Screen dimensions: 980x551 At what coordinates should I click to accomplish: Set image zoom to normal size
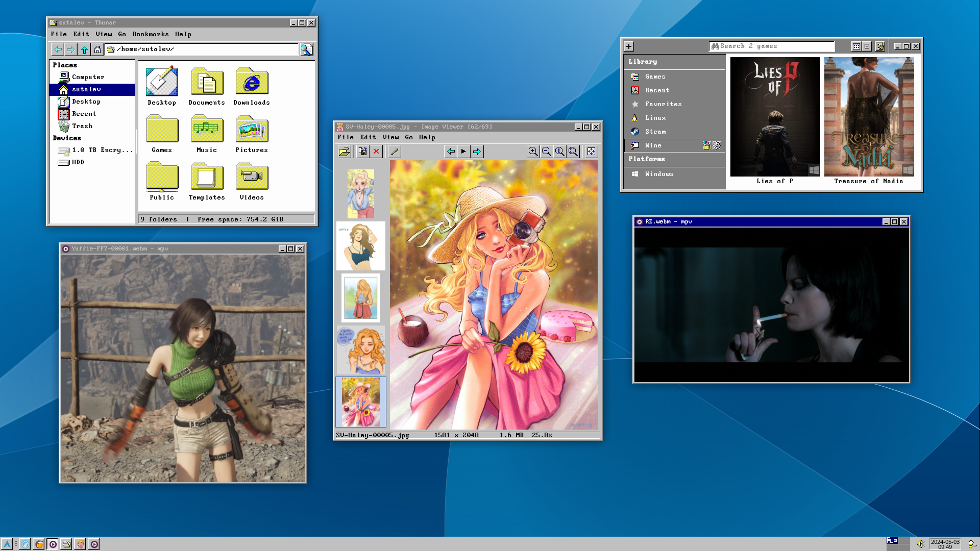tap(560, 152)
